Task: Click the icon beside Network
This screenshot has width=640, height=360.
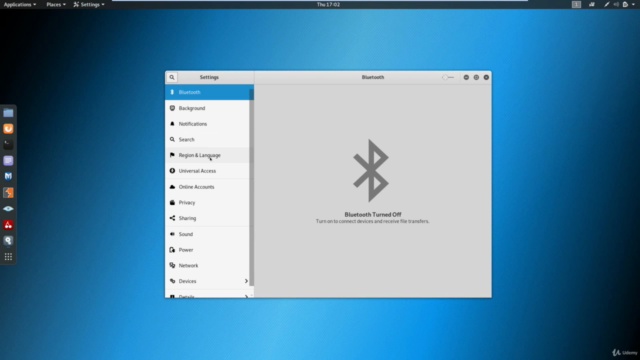Action: click(x=172, y=265)
